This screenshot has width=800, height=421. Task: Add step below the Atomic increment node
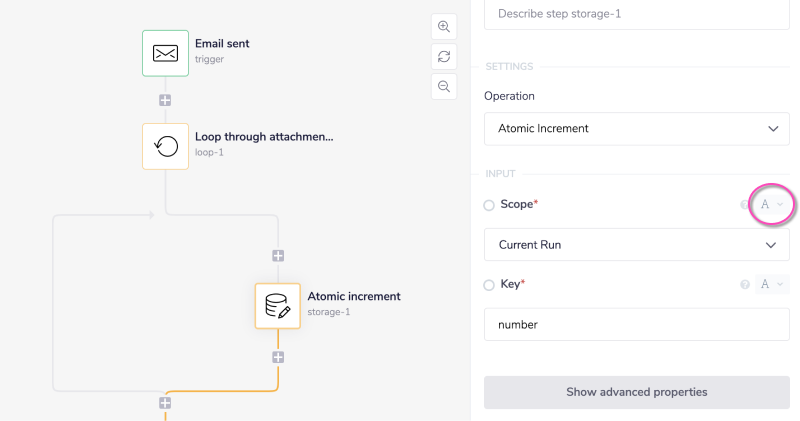tap(278, 357)
